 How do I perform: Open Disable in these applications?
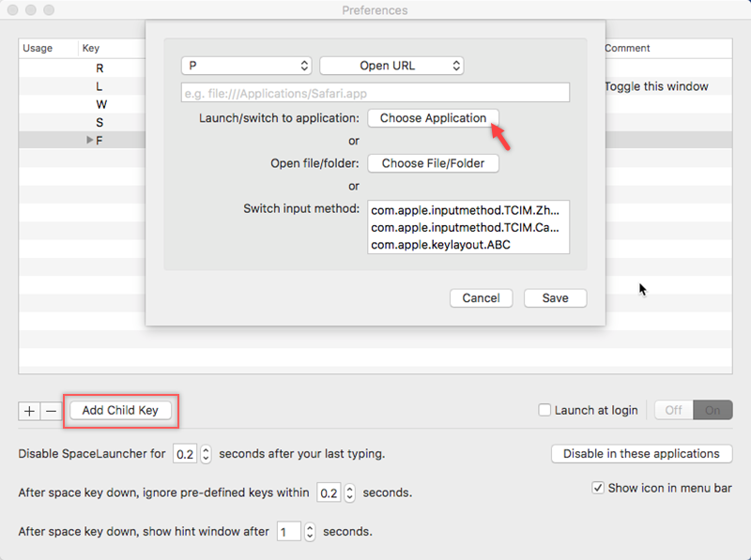click(x=641, y=453)
